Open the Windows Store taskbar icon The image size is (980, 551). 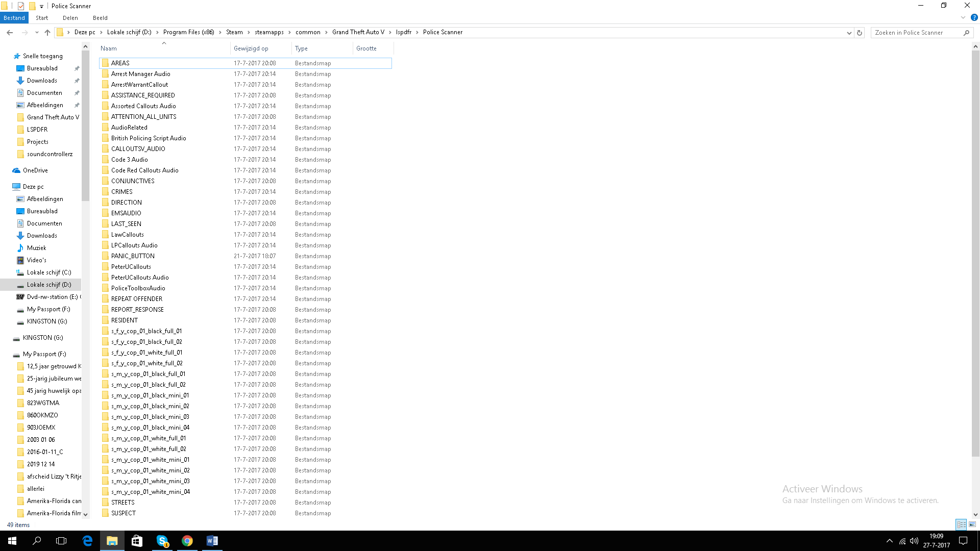click(137, 541)
